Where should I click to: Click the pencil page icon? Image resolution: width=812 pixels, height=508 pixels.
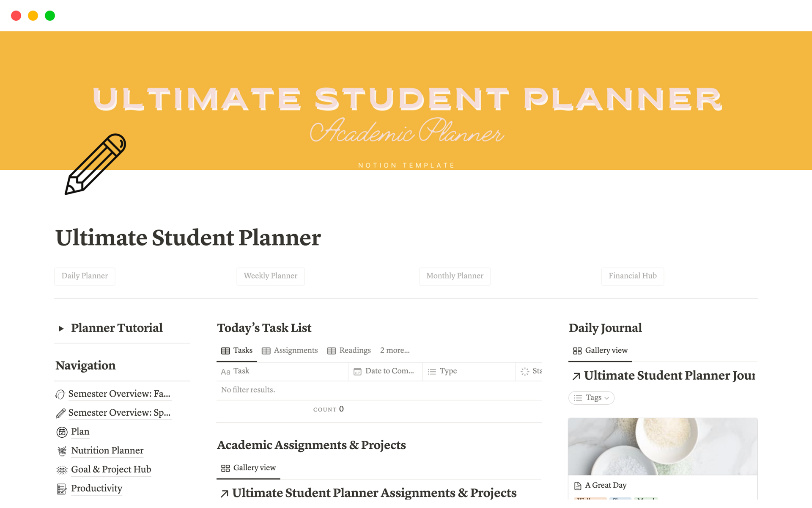[x=95, y=164]
